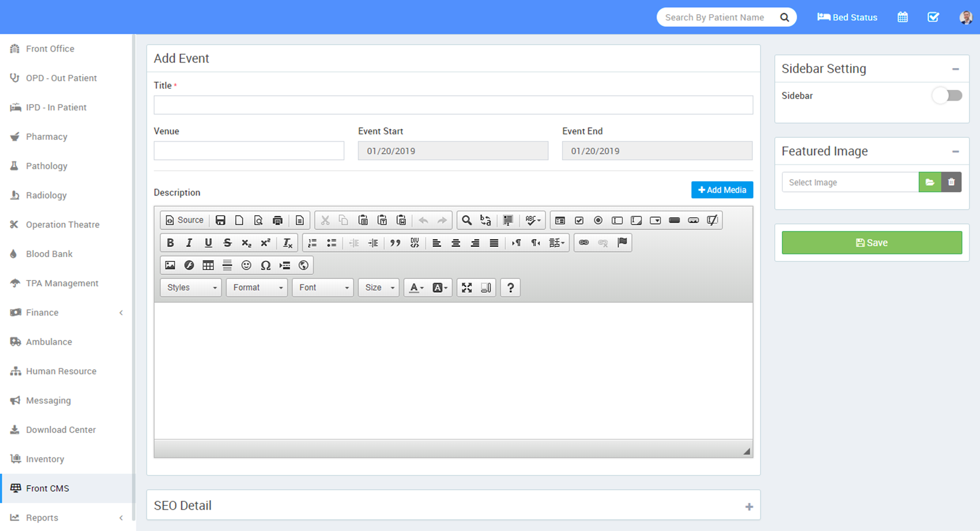Click the green Save button
Image resolution: width=980 pixels, height=531 pixels.
(872, 243)
